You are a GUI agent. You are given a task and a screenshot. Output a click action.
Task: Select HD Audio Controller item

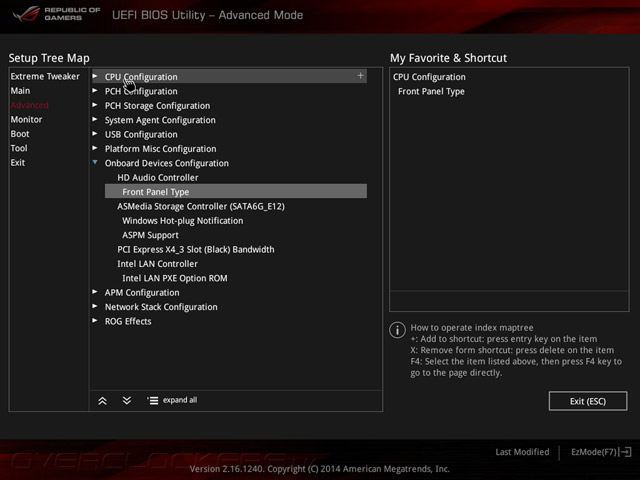coord(158,178)
